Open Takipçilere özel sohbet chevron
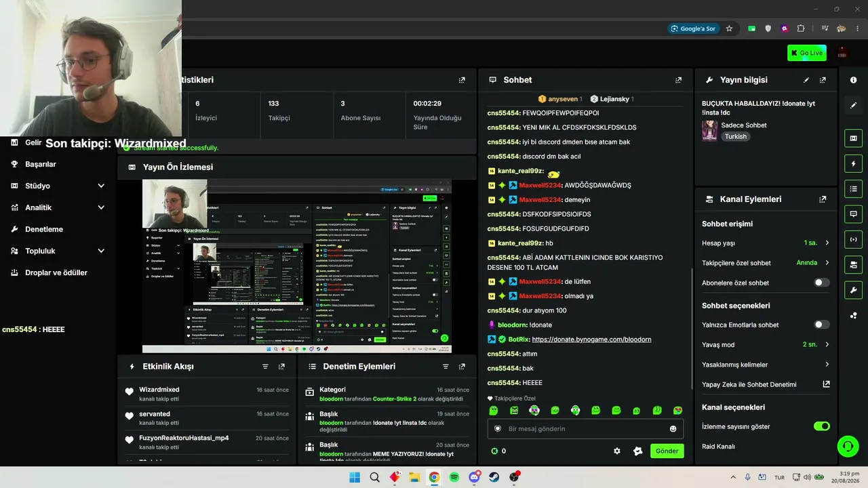The height and width of the screenshot is (488, 868). [827, 263]
